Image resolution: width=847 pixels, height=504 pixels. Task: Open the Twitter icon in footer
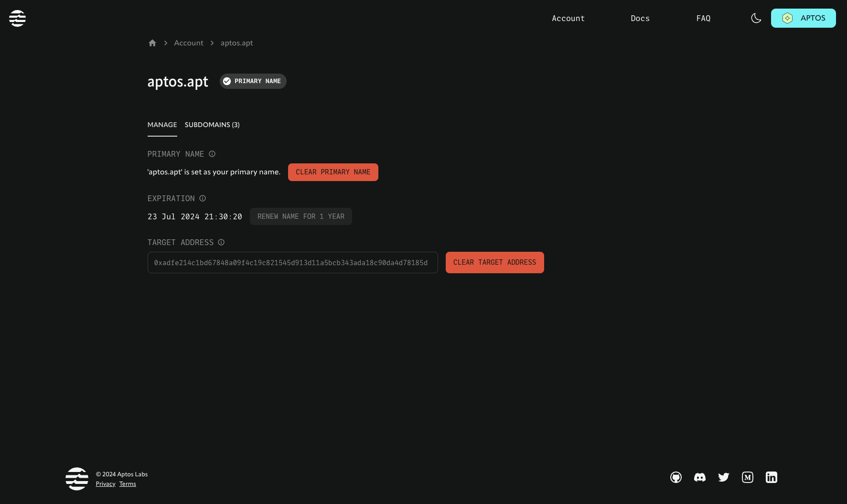724,477
